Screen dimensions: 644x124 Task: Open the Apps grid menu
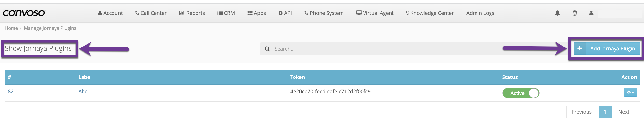click(x=256, y=13)
